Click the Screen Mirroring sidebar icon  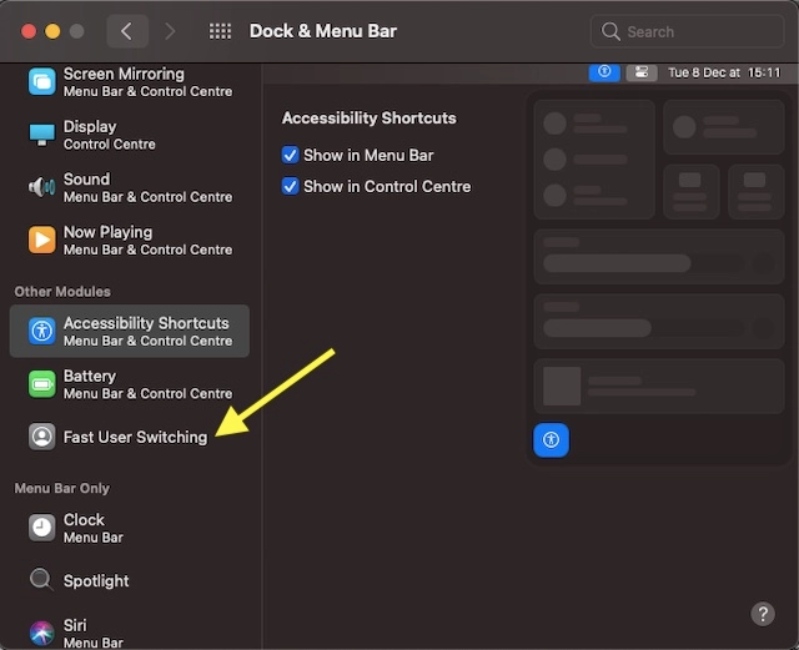click(x=42, y=82)
